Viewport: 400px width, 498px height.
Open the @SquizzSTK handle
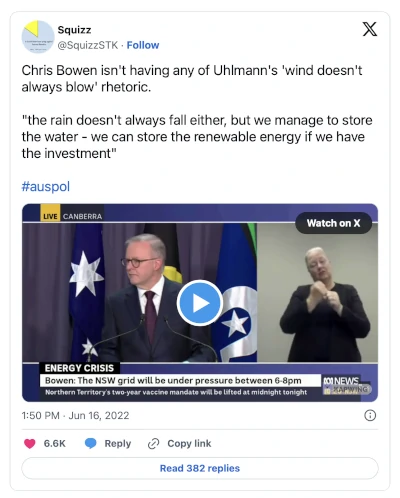[x=88, y=45]
